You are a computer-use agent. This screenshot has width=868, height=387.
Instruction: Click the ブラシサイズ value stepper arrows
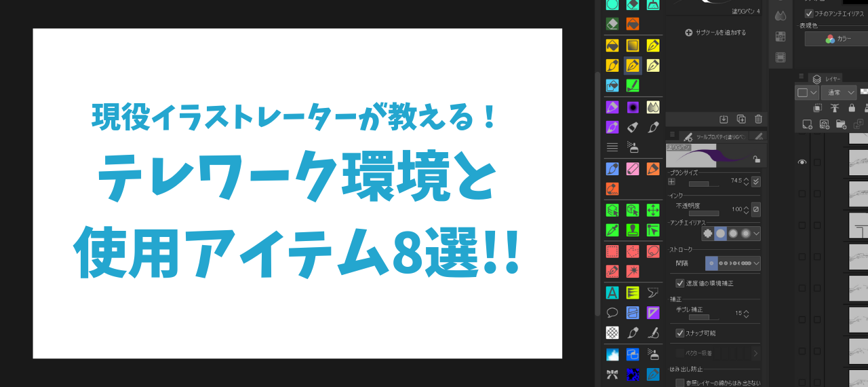747,181
